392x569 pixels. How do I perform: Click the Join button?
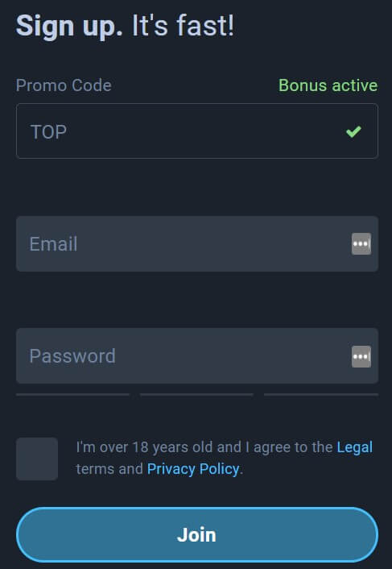197,534
